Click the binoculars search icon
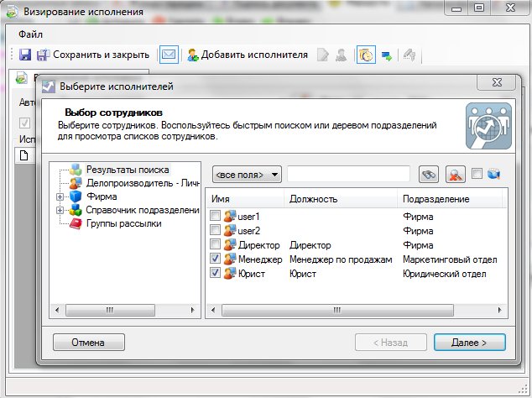 [x=429, y=175]
